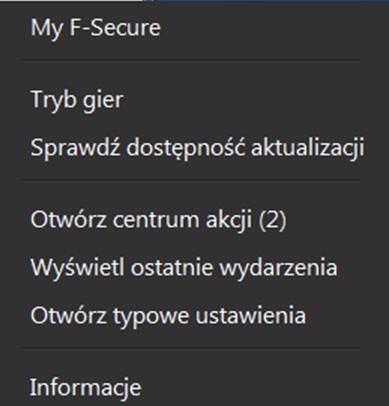Open Otwórz centrum akcji (2)

coord(158,220)
